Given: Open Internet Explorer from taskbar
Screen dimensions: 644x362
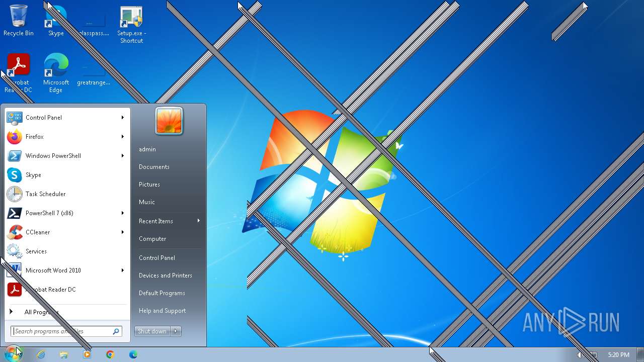Looking at the screenshot, I should tap(41, 354).
